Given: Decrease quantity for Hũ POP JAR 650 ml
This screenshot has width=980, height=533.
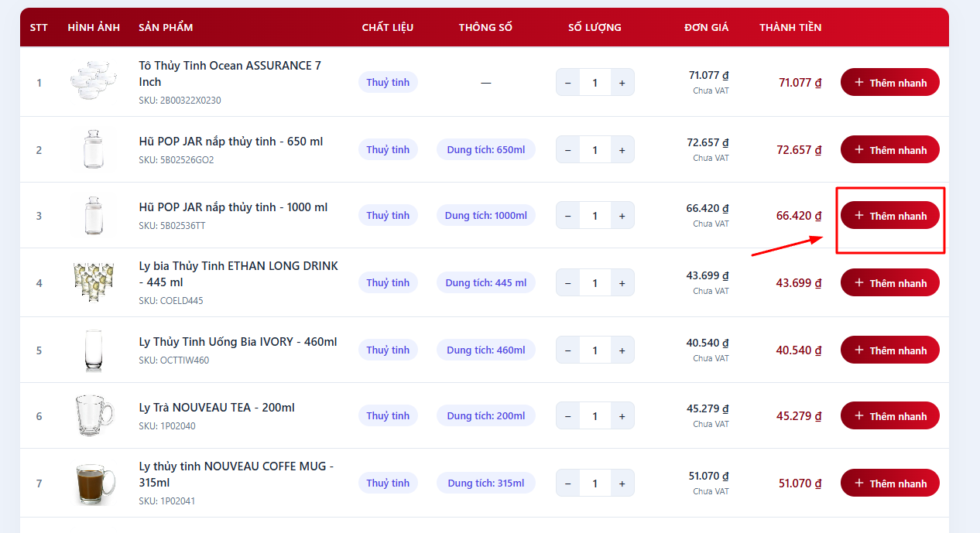Looking at the screenshot, I should [x=567, y=150].
